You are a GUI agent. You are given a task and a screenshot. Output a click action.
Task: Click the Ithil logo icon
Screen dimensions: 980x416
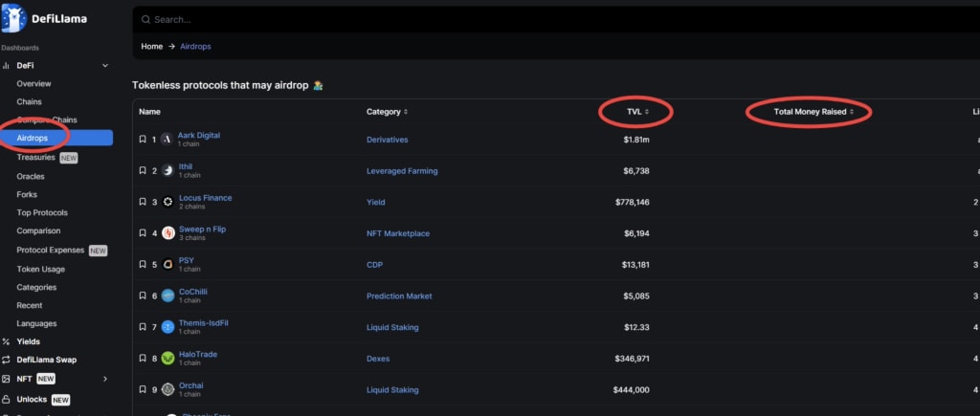point(167,170)
